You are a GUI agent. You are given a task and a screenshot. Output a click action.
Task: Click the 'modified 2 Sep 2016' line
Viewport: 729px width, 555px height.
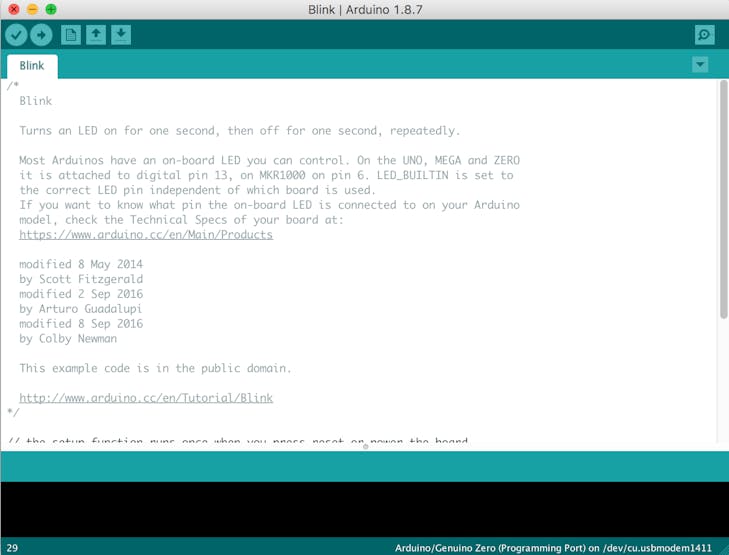coord(81,294)
